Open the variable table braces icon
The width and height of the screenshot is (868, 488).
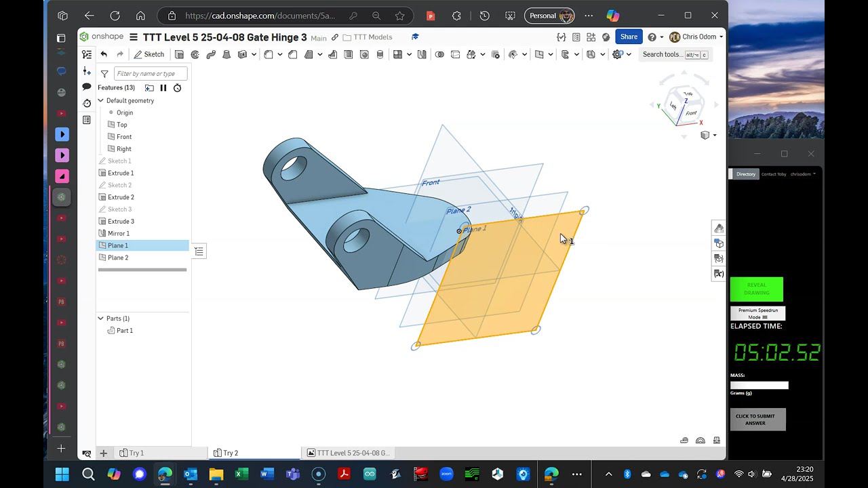coord(561,37)
